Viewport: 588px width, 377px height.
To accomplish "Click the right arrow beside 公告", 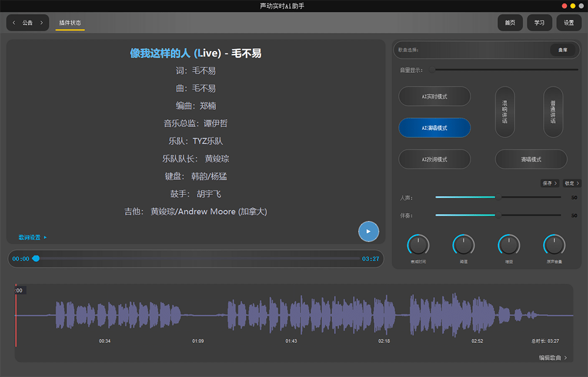I will click(x=41, y=23).
